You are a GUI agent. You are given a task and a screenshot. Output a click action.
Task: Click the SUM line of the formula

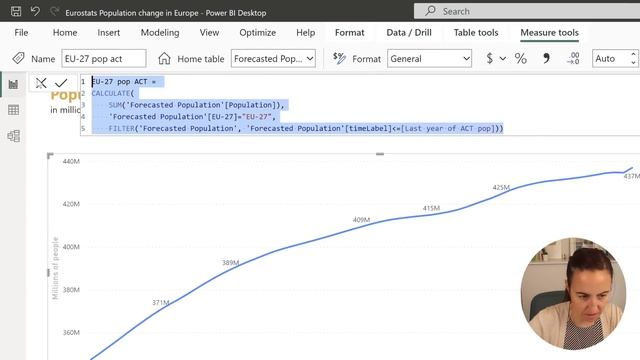196,105
